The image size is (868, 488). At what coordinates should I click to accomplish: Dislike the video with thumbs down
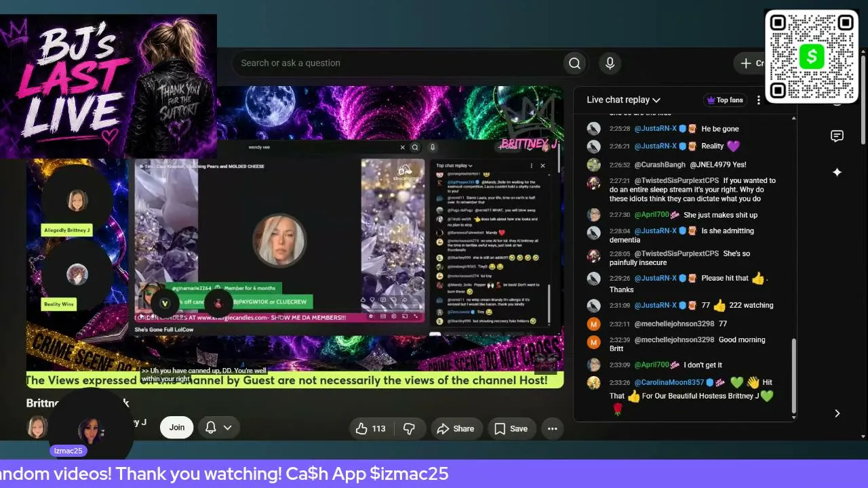[x=409, y=428]
